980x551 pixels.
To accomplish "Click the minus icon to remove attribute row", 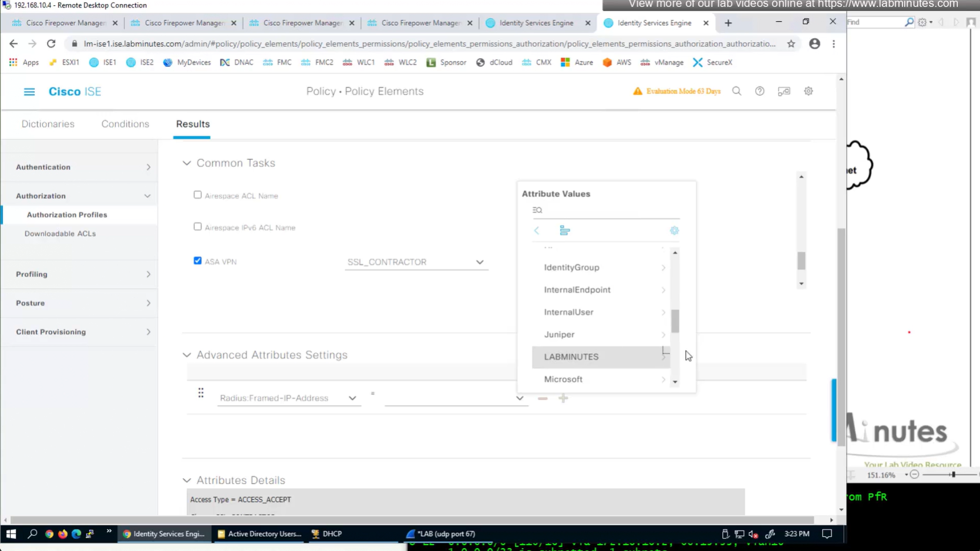I will [x=543, y=398].
